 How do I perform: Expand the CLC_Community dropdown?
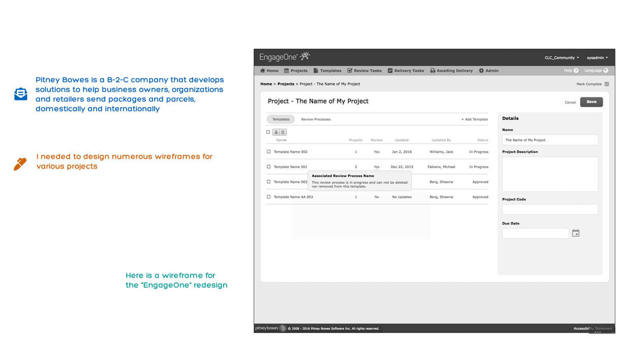[x=562, y=58]
